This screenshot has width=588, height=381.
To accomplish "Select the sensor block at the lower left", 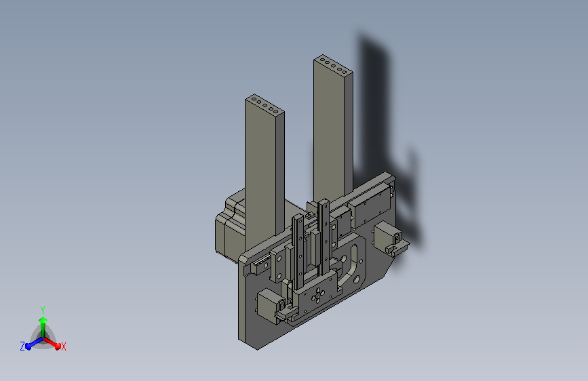I will (270, 304).
